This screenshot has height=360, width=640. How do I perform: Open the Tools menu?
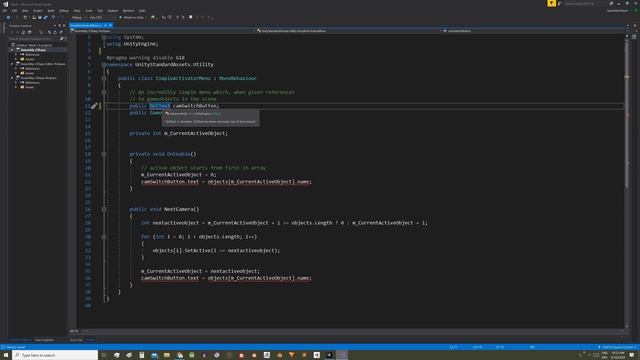click(89, 11)
